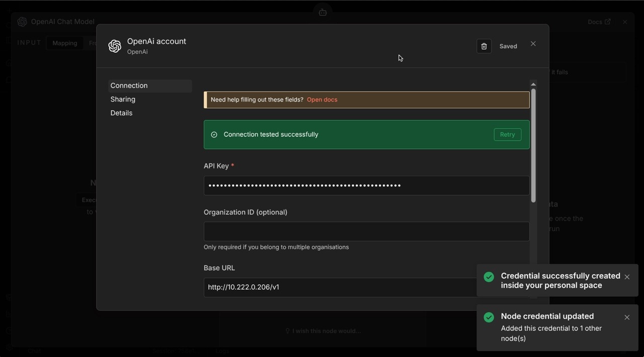The height and width of the screenshot is (357, 644).
Task: Click the API Key field
Action: pyautogui.click(x=366, y=186)
